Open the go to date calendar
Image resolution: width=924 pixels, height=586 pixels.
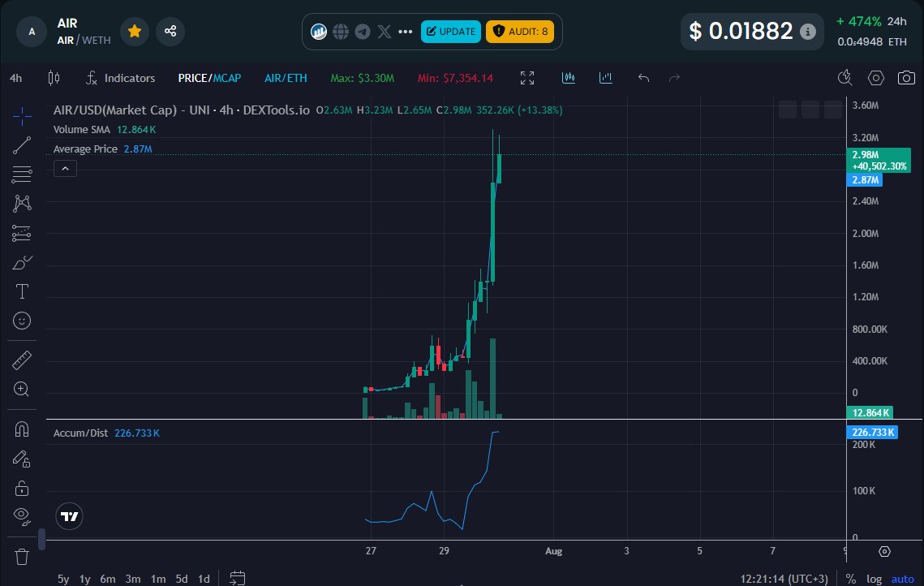click(x=238, y=579)
